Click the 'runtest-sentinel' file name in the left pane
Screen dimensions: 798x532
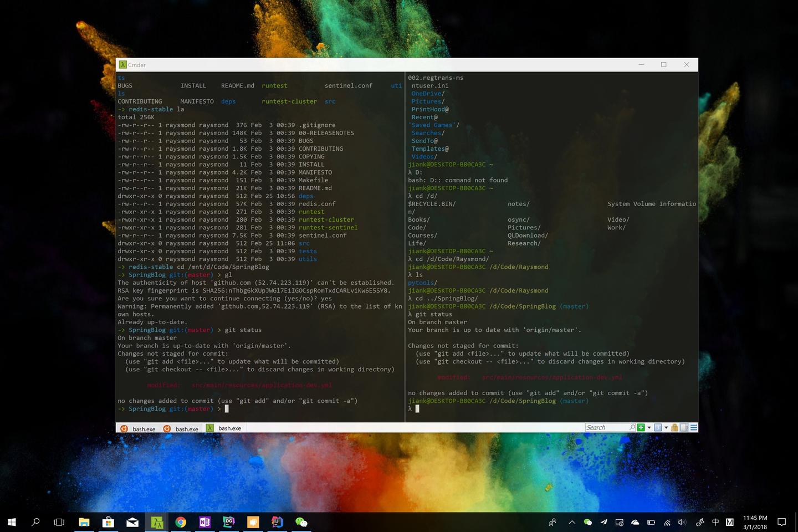tap(328, 228)
